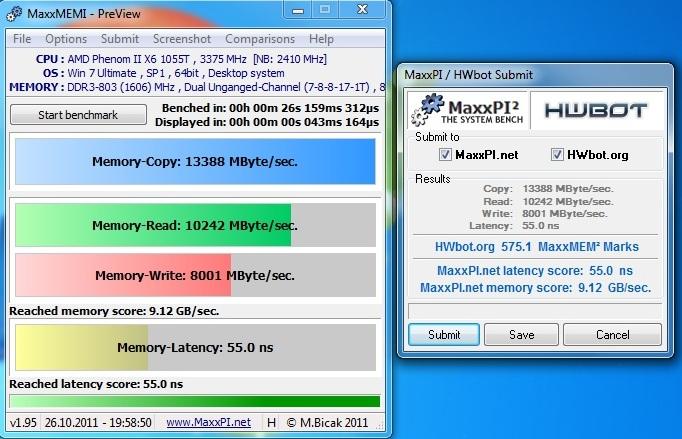Click the MaxxMEMI gear icon in title bar

click(x=14, y=13)
